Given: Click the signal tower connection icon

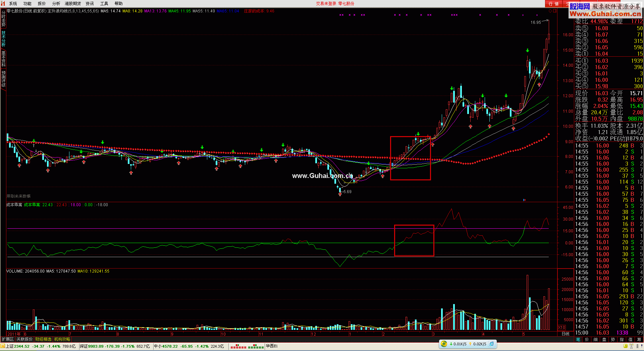Looking at the screenshot, I should [x=631, y=346].
